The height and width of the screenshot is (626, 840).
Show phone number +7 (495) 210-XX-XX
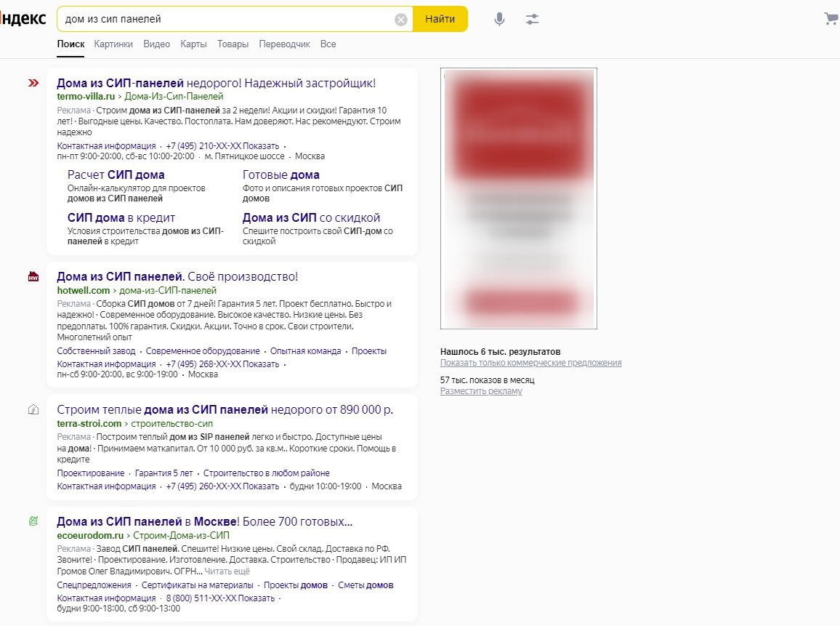pyautogui.click(x=222, y=146)
